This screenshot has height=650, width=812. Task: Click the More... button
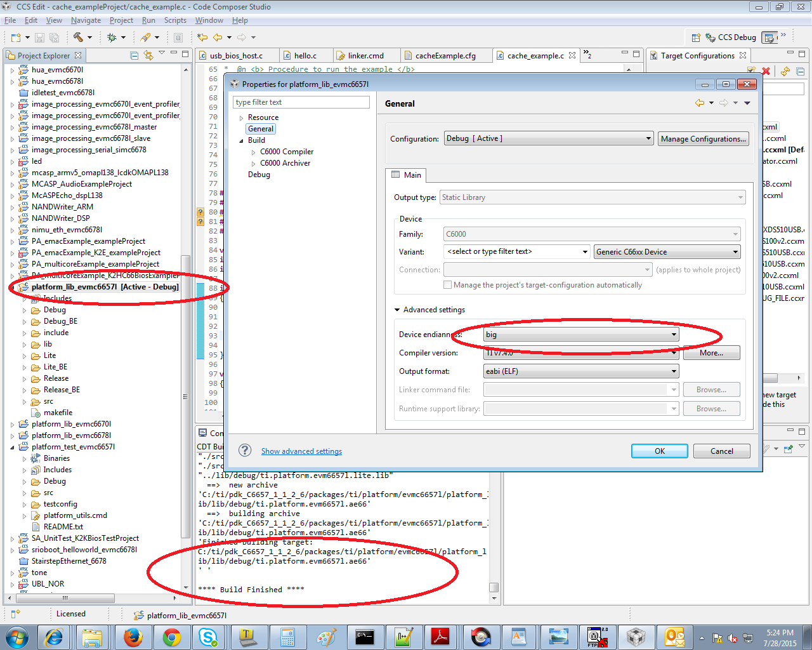click(712, 353)
